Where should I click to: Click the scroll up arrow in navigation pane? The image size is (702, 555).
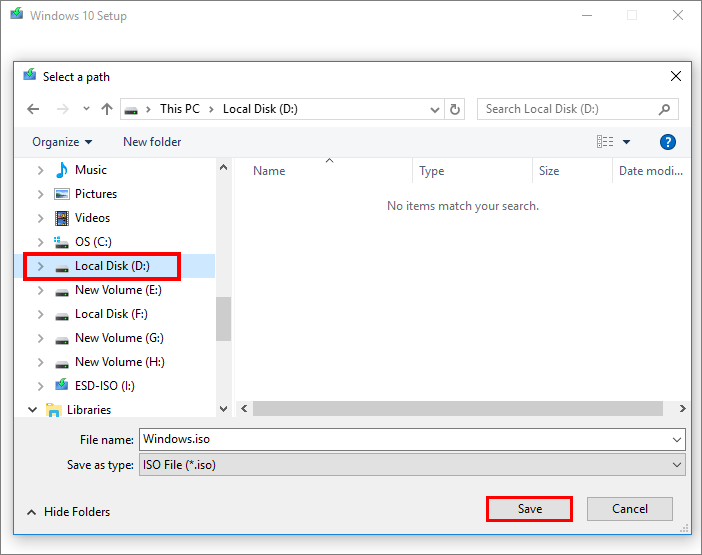(223, 168)
